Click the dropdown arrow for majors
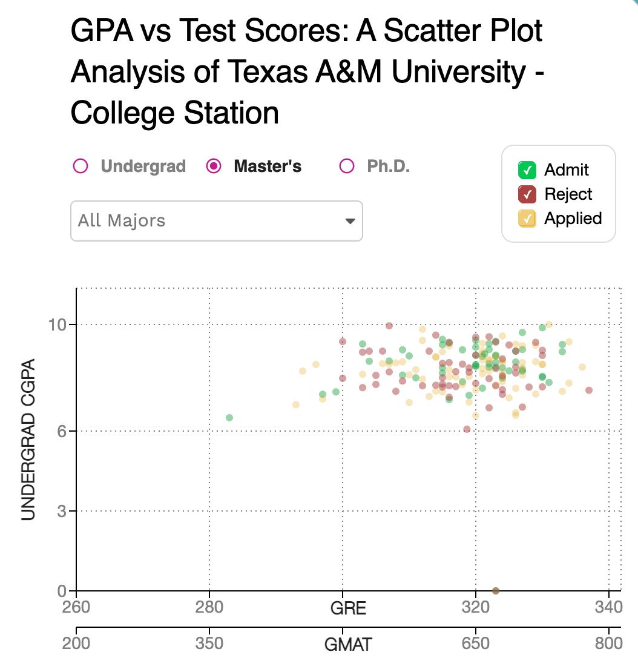 350,221
